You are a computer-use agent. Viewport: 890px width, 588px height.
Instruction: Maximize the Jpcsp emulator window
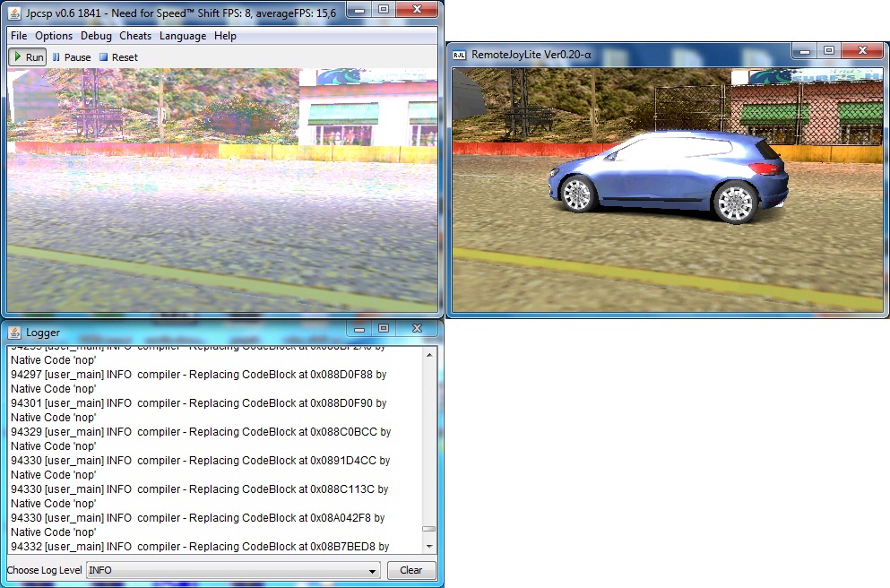click(383, 9)
